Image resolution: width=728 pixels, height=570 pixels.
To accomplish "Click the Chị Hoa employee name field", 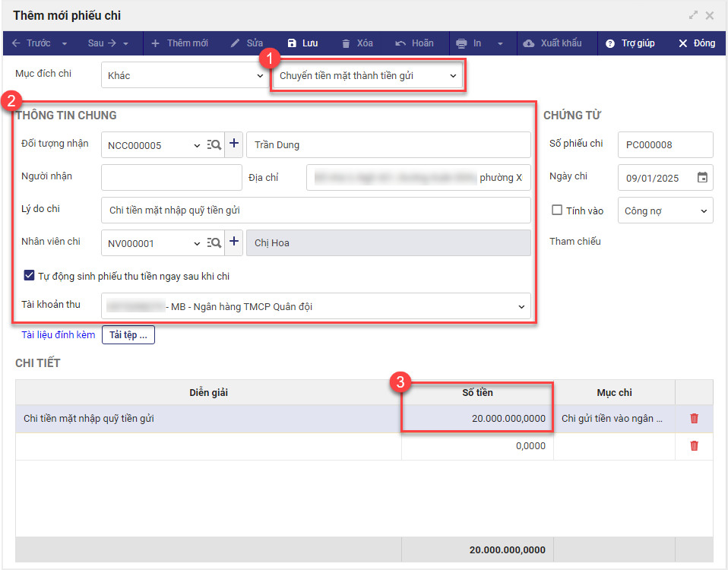I will pos(388,242).
